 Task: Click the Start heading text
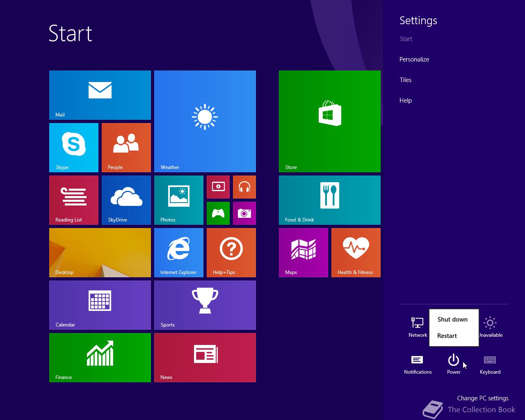pyautogui.click(x=71, y=34)
